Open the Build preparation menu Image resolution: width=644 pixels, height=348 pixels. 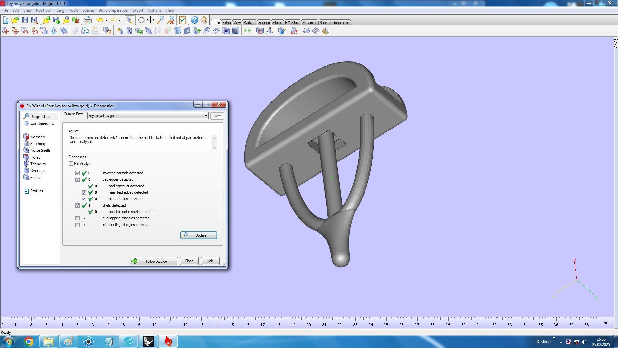click(113, 10)
